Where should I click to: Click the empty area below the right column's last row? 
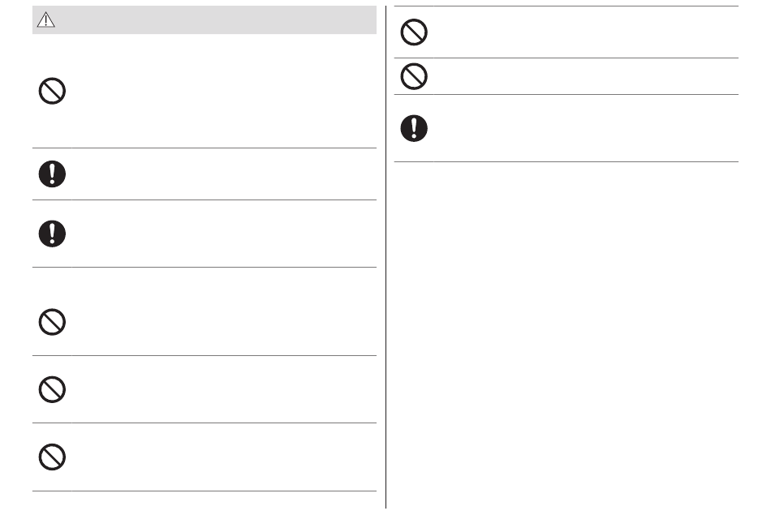point(566,335)
